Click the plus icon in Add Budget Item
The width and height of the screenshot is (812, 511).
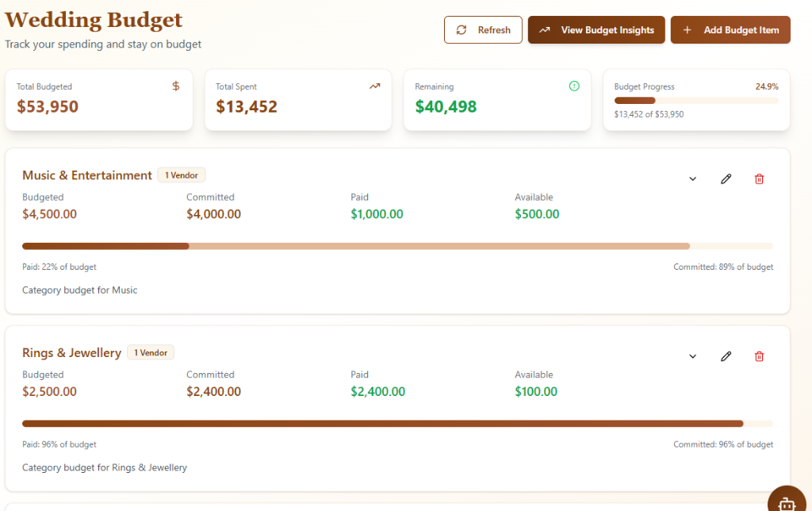point(688,30)
